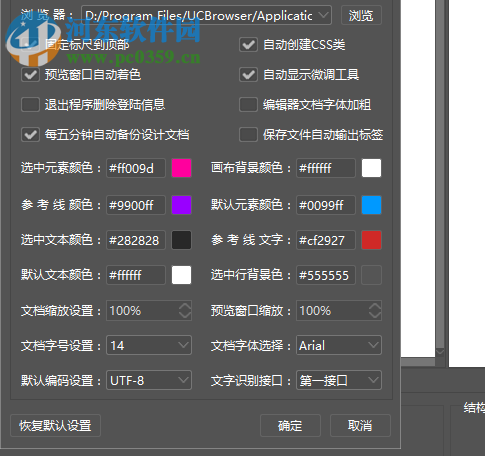
Task: Disable 每五分钟自动备份设计文档 checkbox
Action: [30, 135]
